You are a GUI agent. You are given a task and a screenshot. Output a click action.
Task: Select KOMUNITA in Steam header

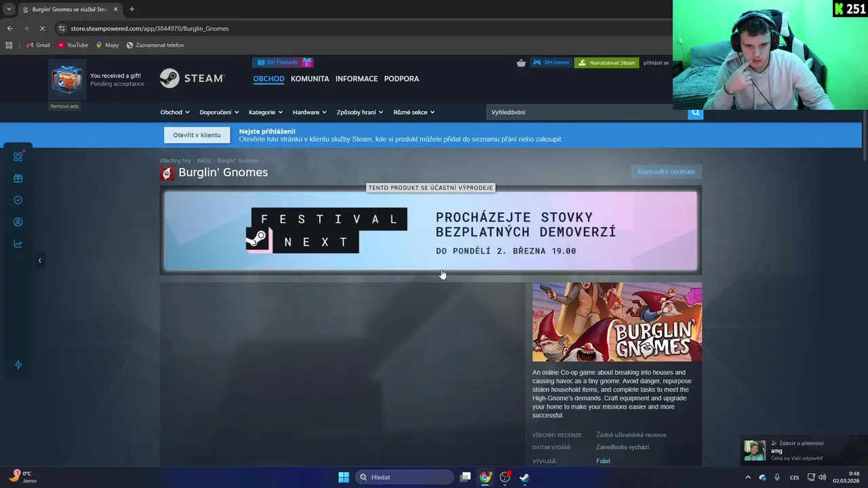click(310, 79)
